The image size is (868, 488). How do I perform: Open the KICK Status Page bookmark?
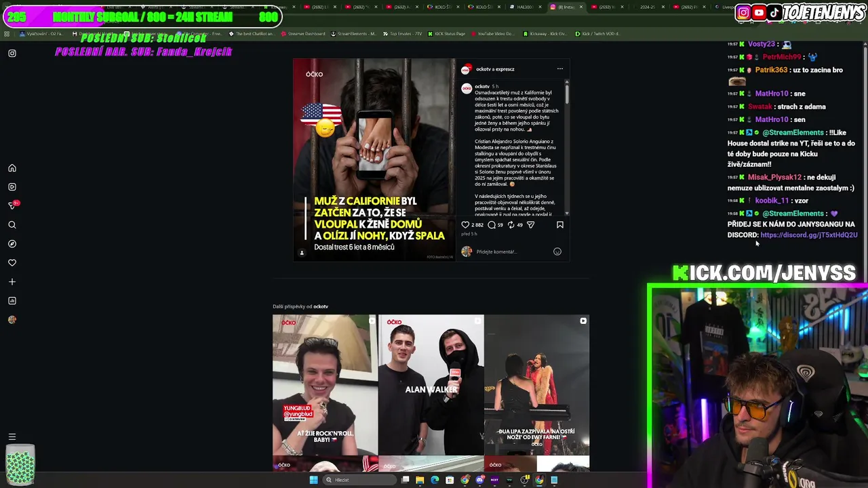coord(446,34)
